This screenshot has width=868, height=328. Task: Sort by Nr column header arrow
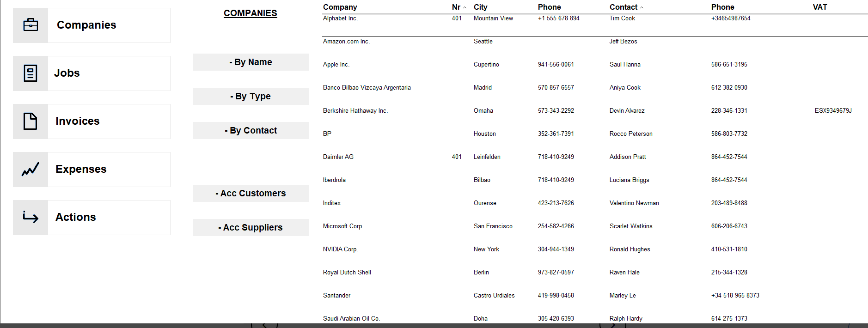coord(465,7)
